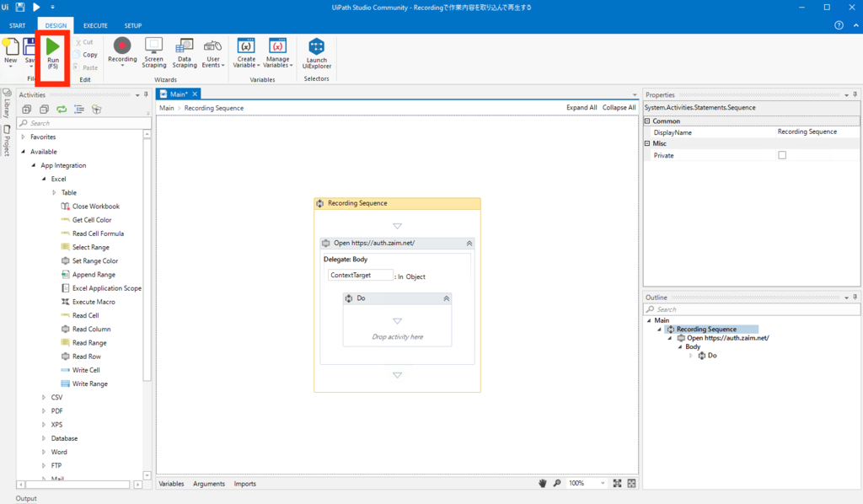Screen dimensions: 863x504
Task: Expand the Table node
Action: [x=54, y=192]
